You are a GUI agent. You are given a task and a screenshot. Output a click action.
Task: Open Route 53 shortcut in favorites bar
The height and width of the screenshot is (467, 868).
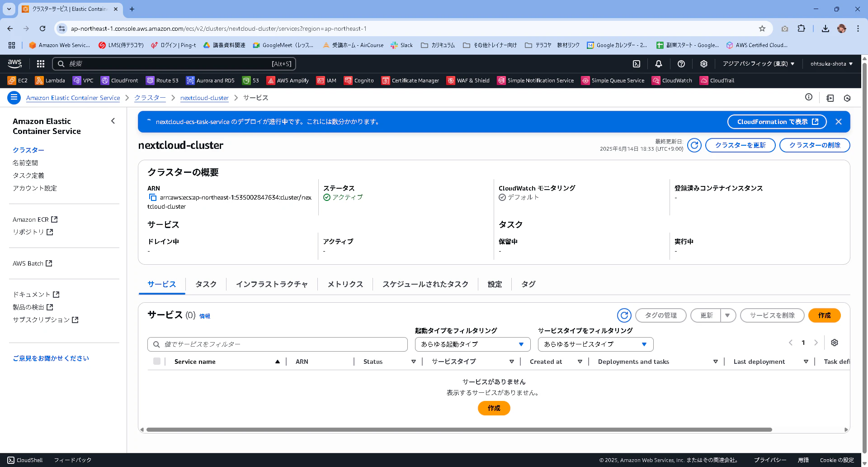coord(162,81)
